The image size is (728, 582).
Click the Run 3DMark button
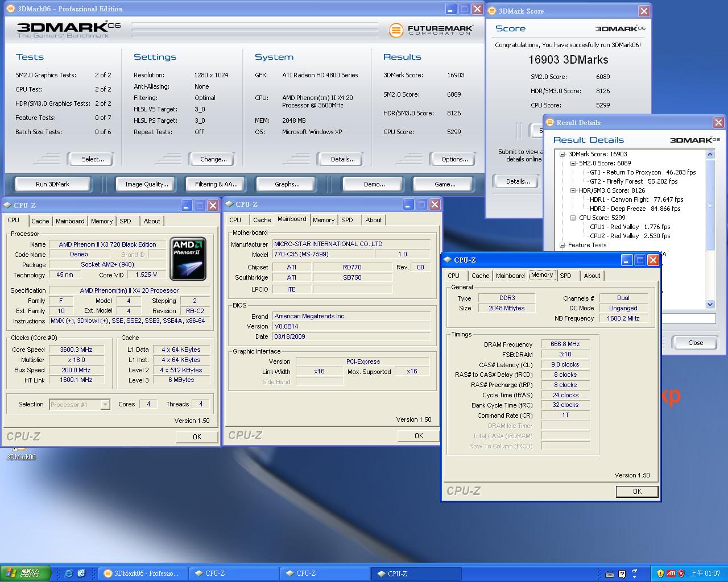coord(52,184)
